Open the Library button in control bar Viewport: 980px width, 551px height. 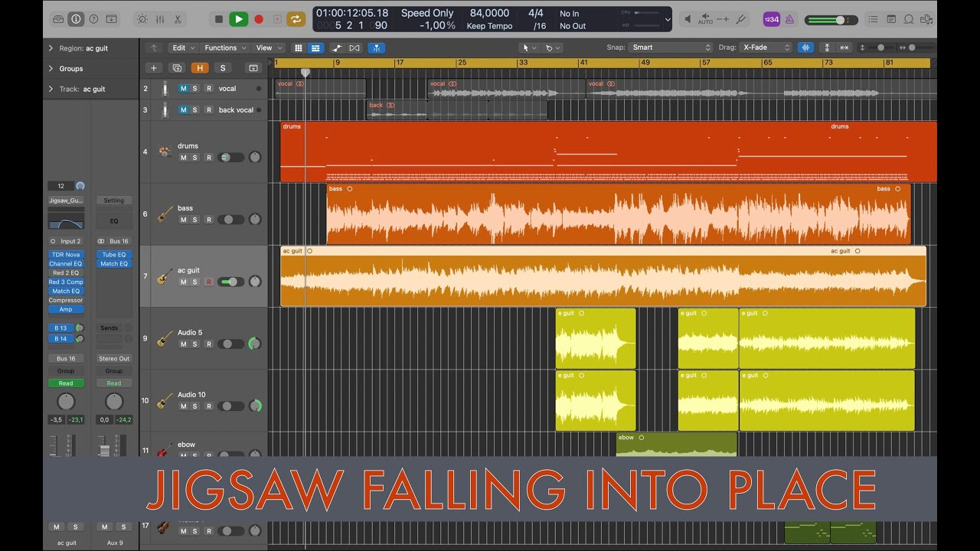click(x=58, y=19)
